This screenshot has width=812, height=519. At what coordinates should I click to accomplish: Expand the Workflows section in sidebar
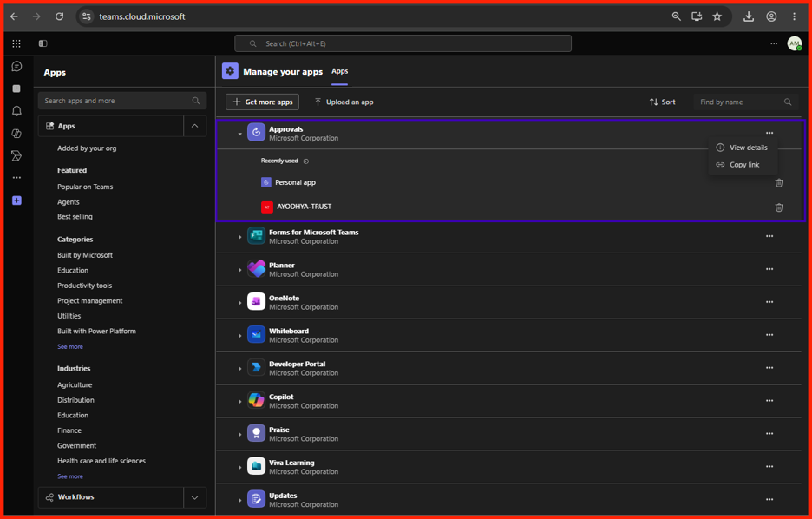(x=194, y=497)
